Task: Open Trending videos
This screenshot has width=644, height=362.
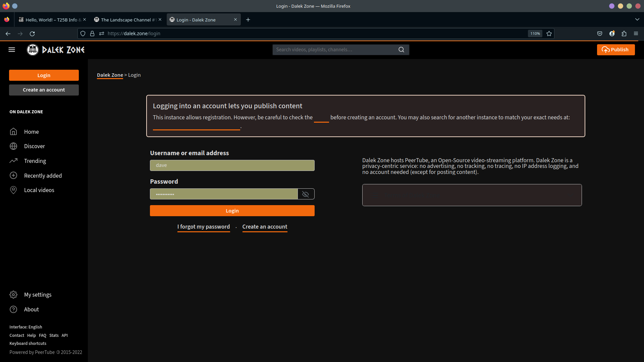Action: (35, 161)
